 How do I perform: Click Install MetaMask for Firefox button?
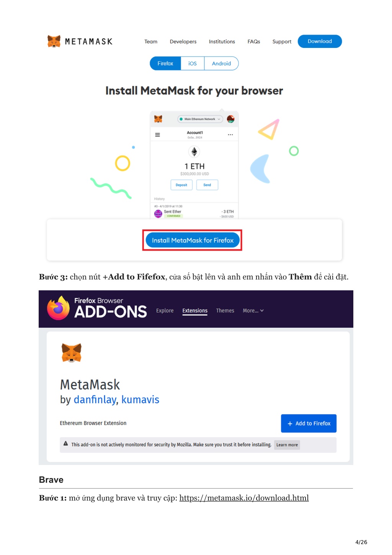point(193,240)
